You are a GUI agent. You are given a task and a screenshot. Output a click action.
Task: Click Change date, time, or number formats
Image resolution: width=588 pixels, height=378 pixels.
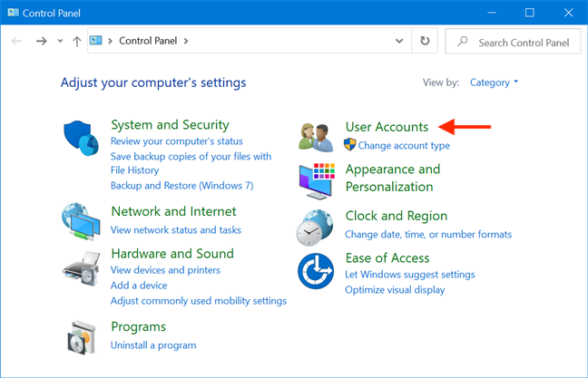[x=428, y=235]
